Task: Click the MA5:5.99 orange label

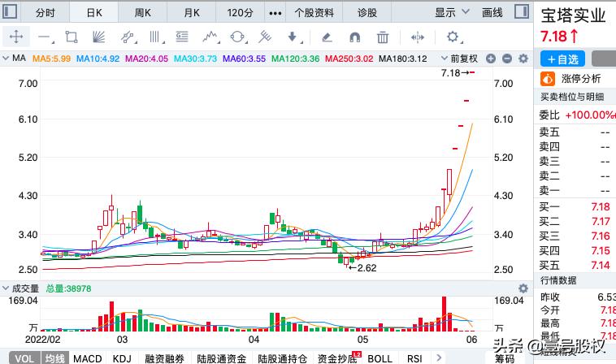Action: (x=51, y=58)
